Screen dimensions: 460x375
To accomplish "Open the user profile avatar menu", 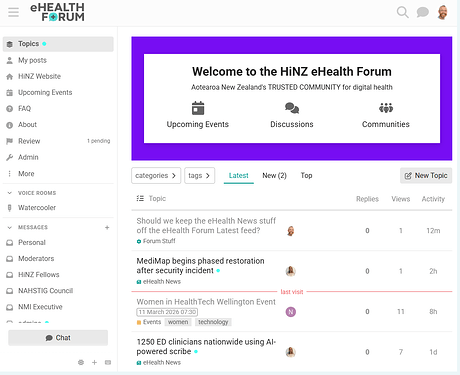I will (x=443, y=13).
